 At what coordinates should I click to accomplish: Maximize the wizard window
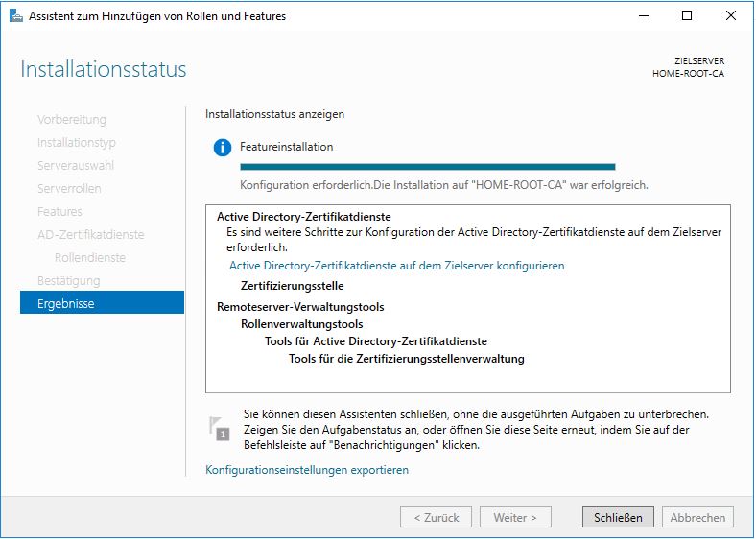click(687, 15)
